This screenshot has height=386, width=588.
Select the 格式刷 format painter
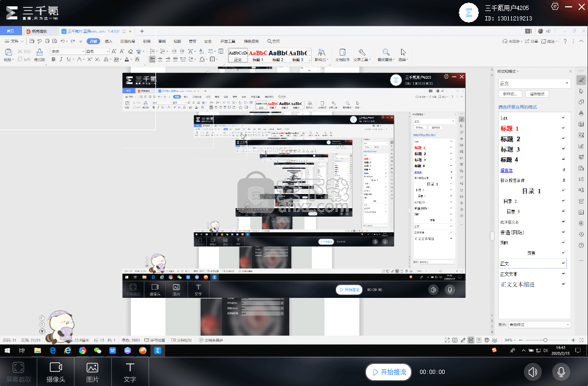(x=39, y=55)
